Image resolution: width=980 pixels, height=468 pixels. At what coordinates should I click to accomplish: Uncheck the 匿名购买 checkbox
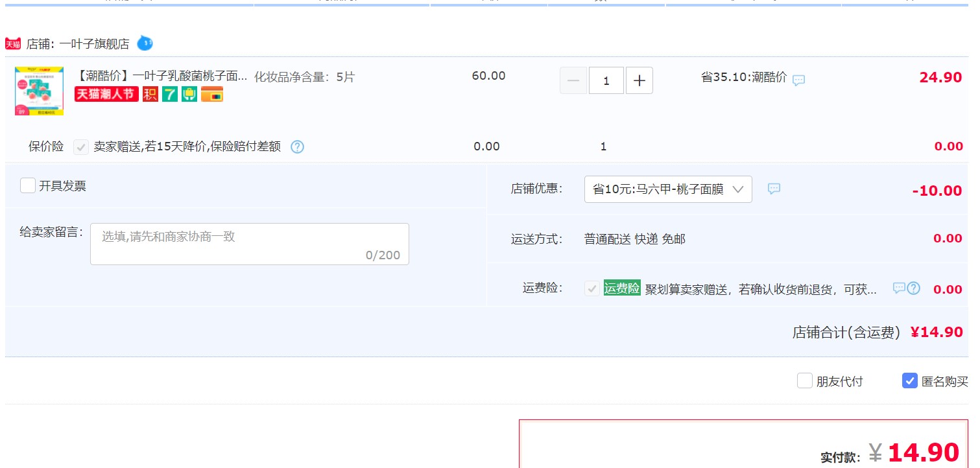click(910, 381)
